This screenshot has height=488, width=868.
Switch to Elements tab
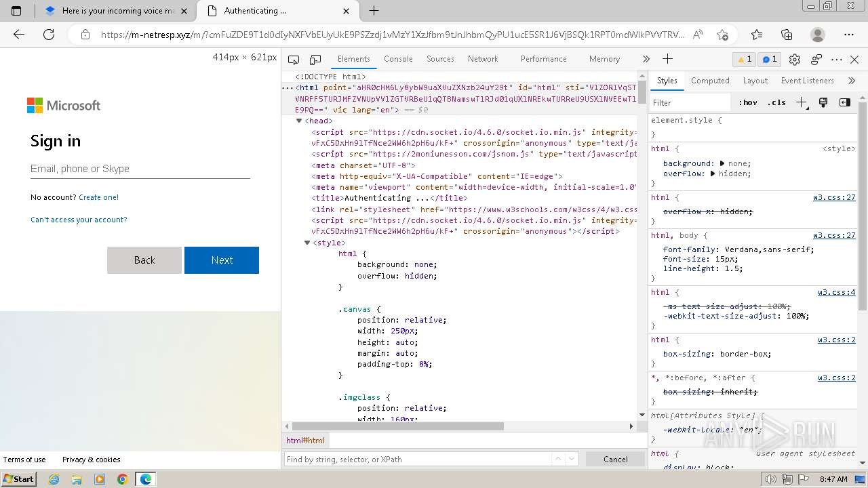pyautogui.click(x=354, y=59)
